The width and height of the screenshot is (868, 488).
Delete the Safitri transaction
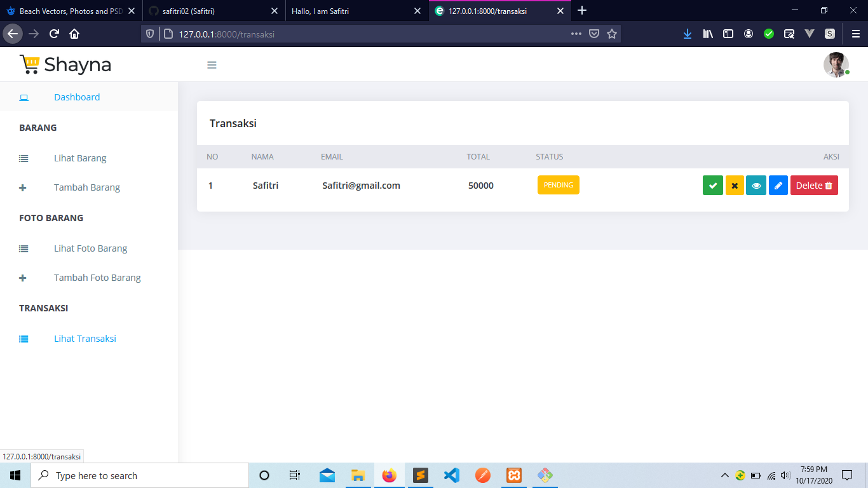tap(814, 186)
